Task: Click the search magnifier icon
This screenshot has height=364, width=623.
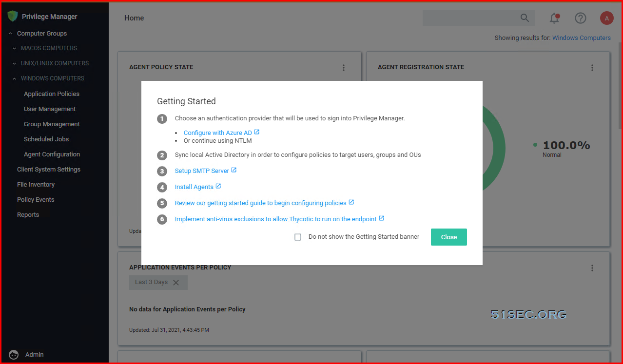Action: click(525, 18)
